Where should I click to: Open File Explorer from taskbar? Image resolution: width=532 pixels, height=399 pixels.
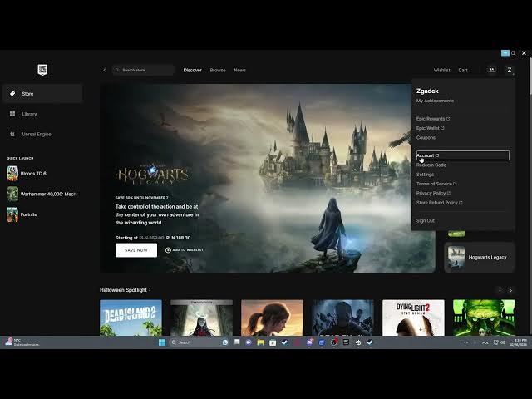(x=260, y=342)
